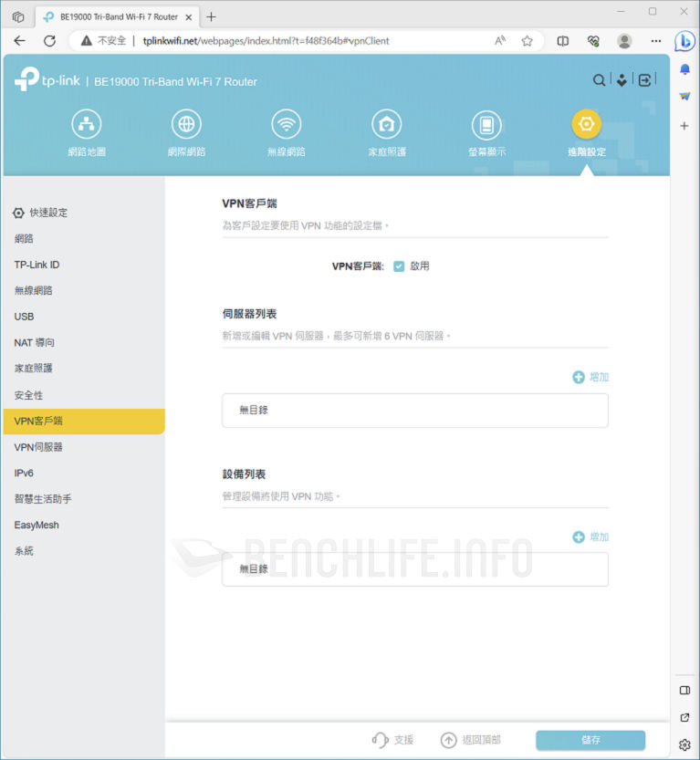
Task: Click the read aloud icon in address bar
Action: click(500, 41)
